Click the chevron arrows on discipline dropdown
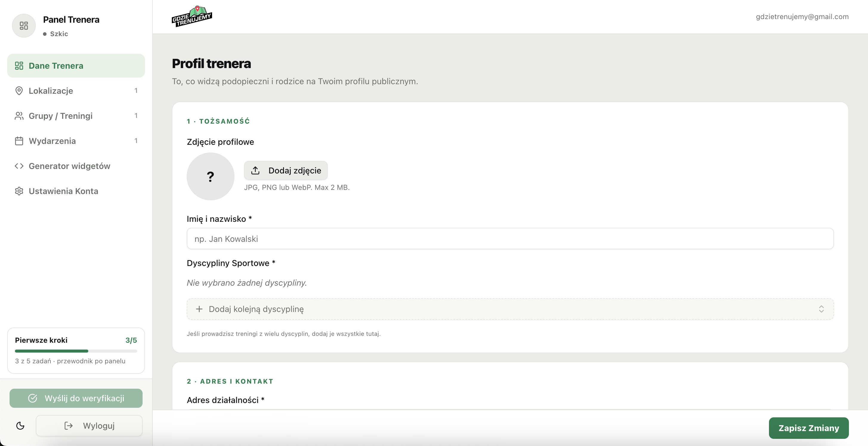Viewport: 868px width, 446px height. click(821, 309)
